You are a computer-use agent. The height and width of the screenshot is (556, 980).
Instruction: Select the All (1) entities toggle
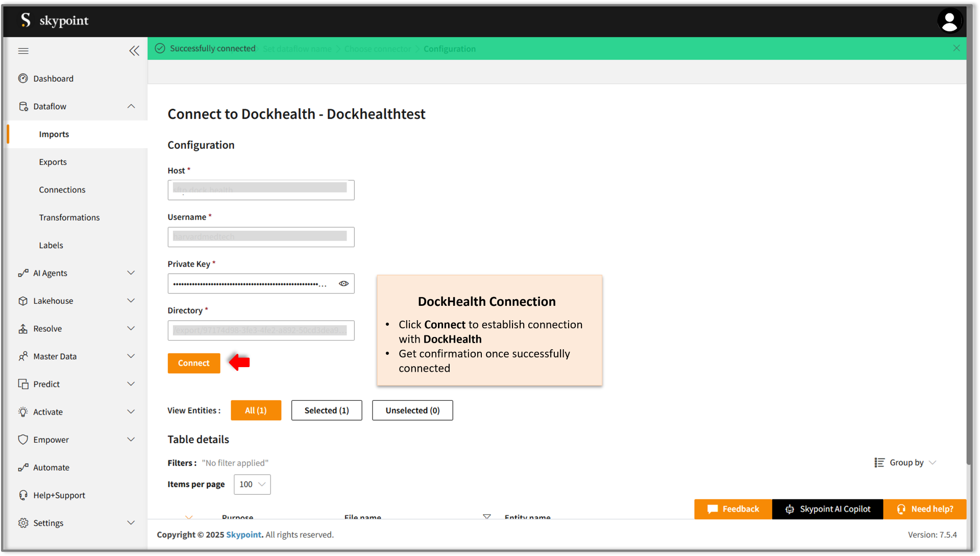coord(256,410)
